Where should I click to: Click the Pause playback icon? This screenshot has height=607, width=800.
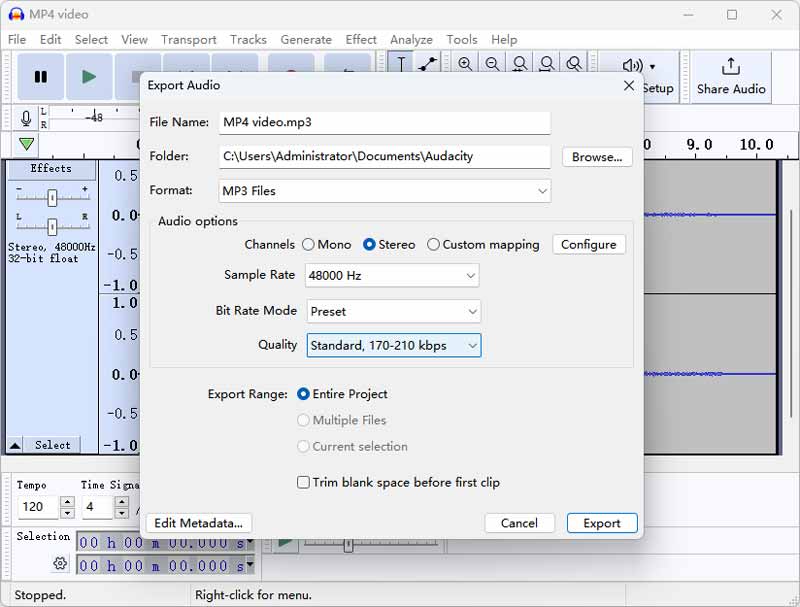40,77
